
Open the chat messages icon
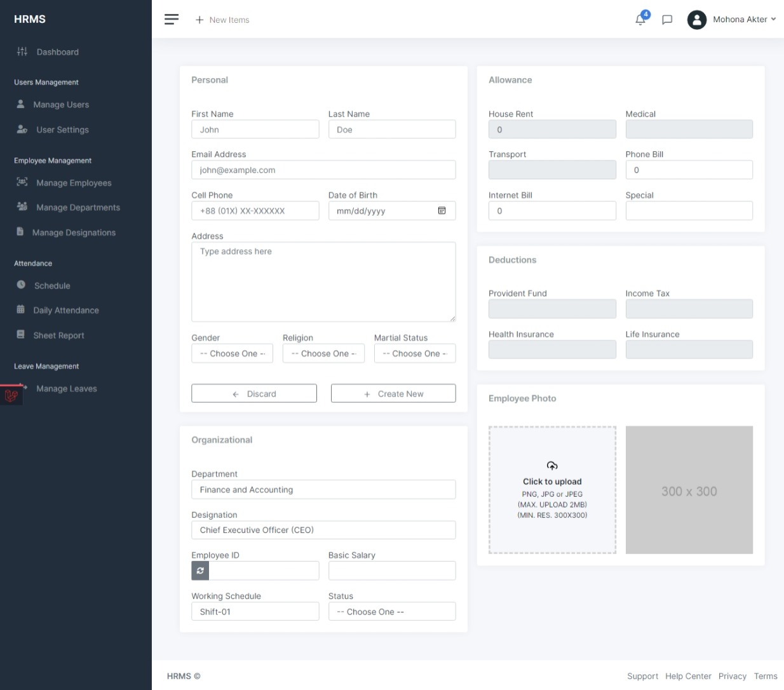pyautogui.click(x=667, y=20)
